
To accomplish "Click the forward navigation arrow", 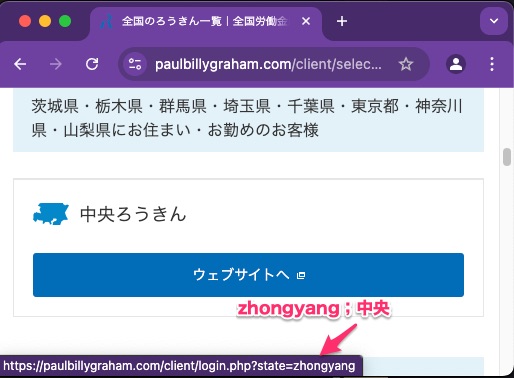I will pyautogui.click(x=56, y=64).
